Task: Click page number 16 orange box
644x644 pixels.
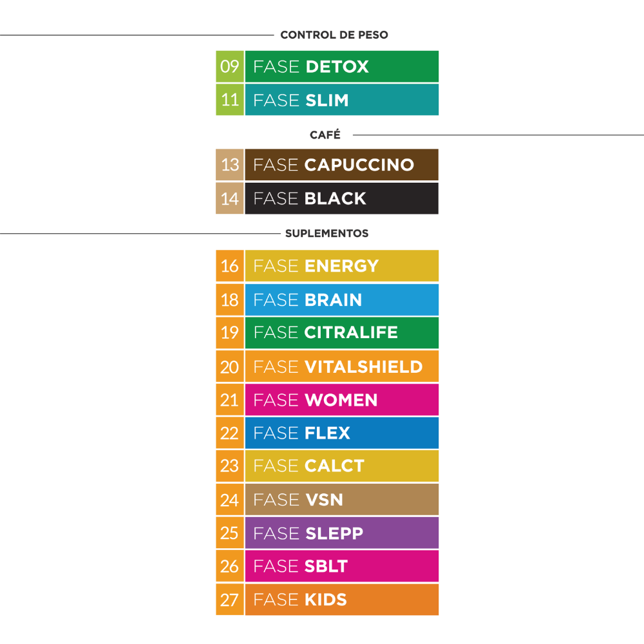Action: tap(230, 266)
